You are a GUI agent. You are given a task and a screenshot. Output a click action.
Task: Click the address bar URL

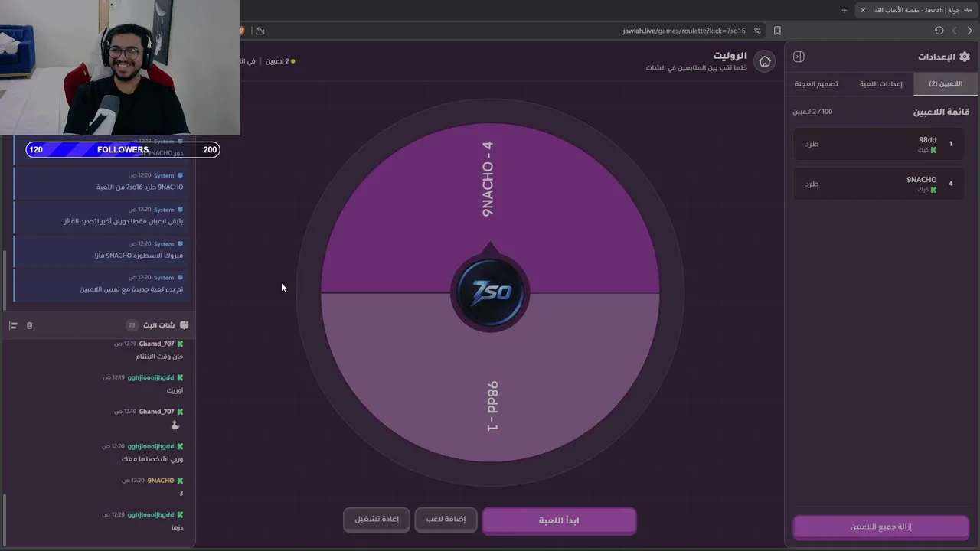(x=684, y=31)
